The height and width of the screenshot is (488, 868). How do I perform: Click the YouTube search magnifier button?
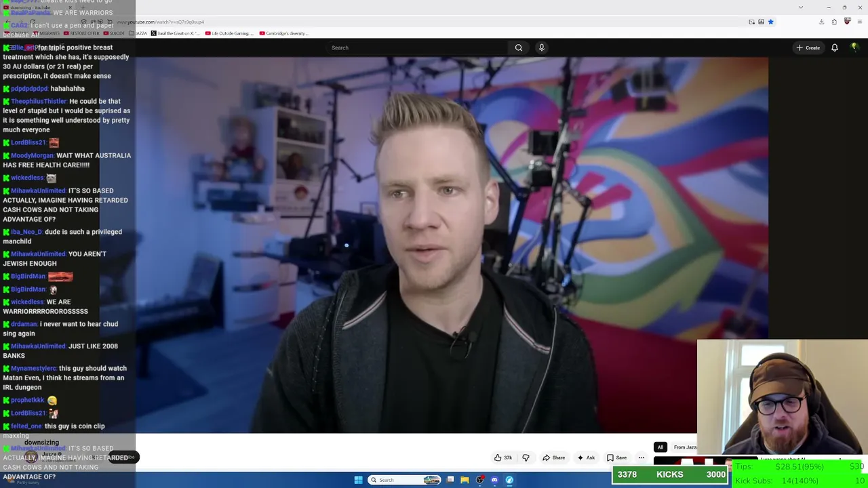click(x=519, y=47)
